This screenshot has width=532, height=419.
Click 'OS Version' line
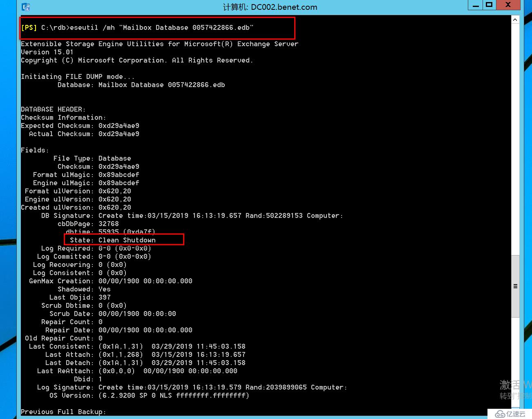click(149, 395)
